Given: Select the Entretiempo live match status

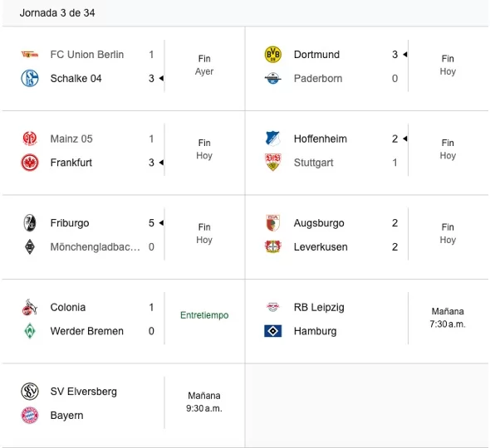Looking at the screenshot, I should point(204,315).
